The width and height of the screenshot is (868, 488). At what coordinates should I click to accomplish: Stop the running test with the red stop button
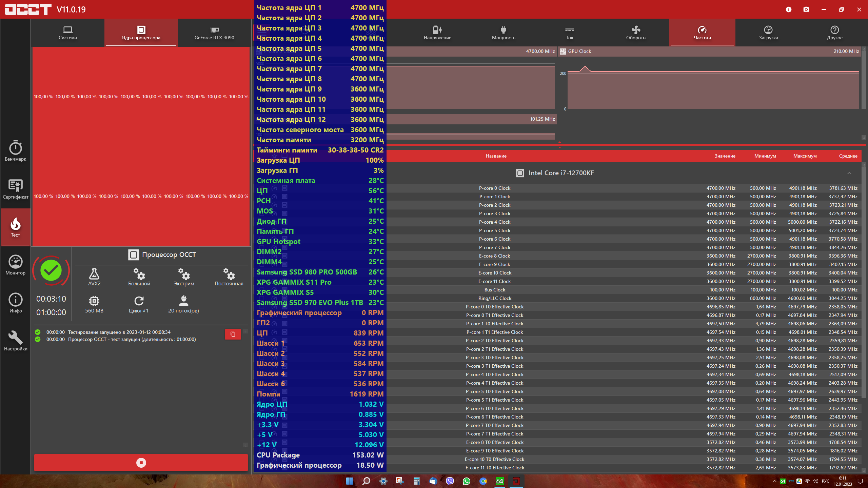tap(141, 463)
